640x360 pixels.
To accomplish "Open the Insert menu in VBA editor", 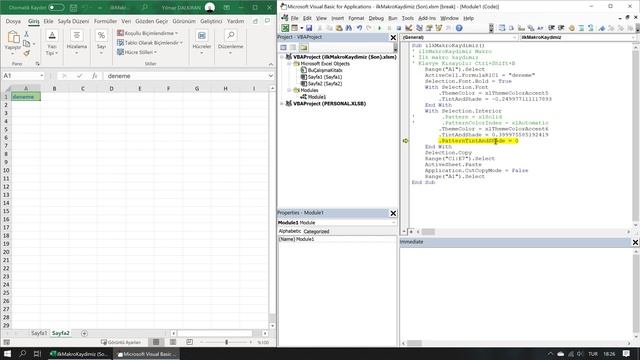I will (x=338, y=18).
